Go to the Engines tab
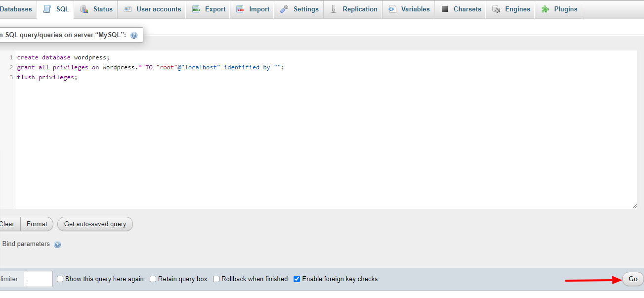The image size is (644, 298). pos(511,9)
